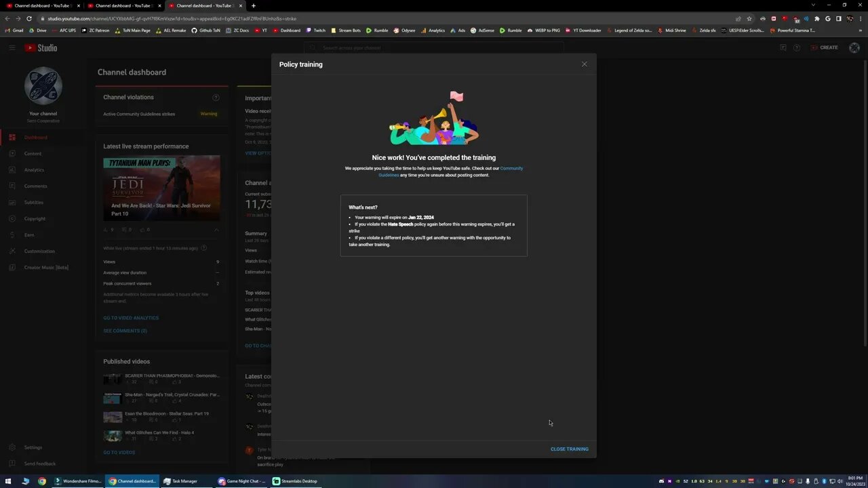Open the Analytics bookmark in bookmarks bar
868x488 pixels.
click(433, 30)
